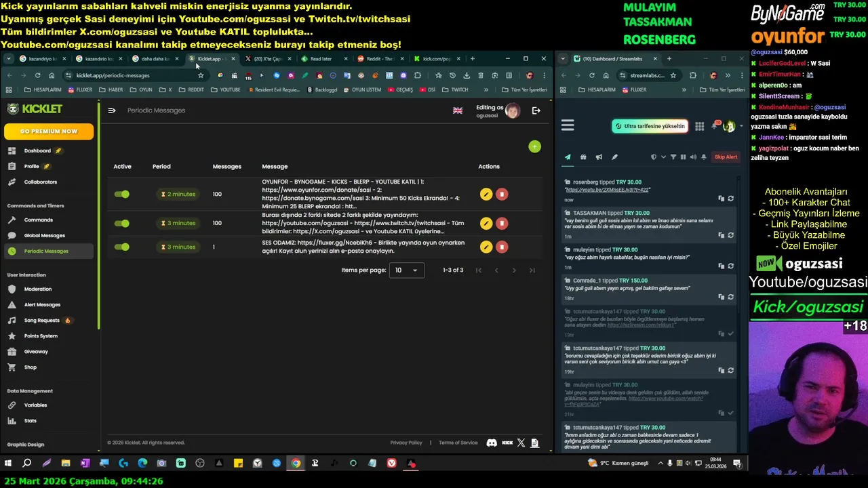868x488 pixels.
Task: Toggle active switch for 'Burası dışında' message
Action: (x=122, y=223)
